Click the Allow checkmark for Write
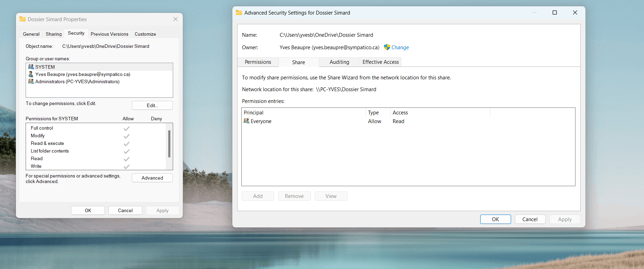Viewport: 644px width, 269px height. point(127,166)
